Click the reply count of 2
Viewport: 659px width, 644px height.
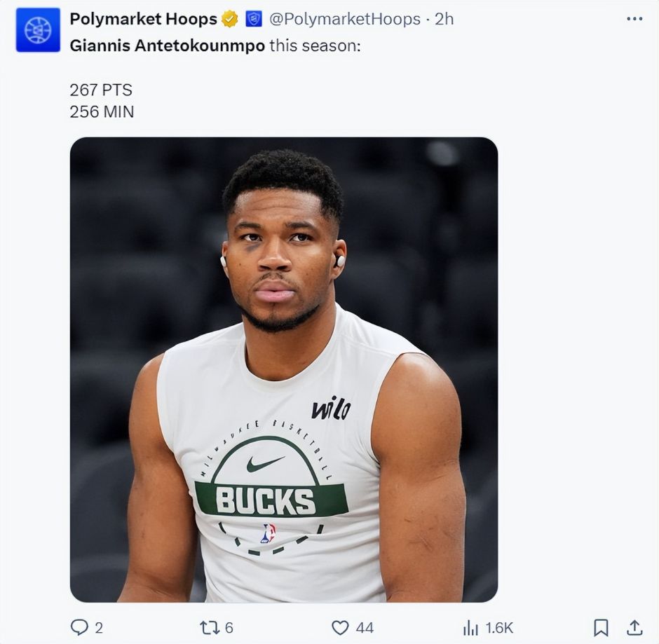99,628
